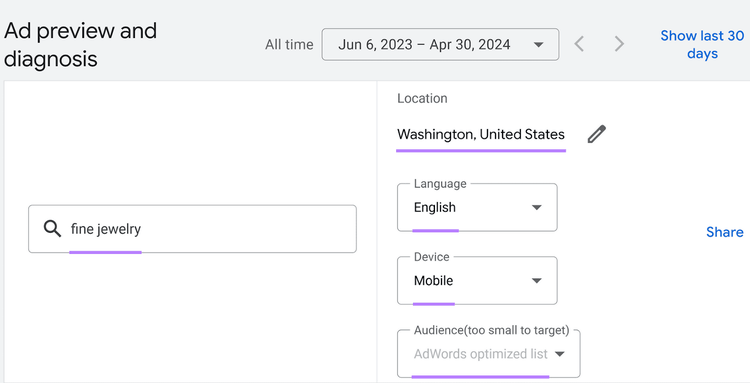The height and width of the screenshot is (383, 750).
Task: Open the date range dropdown
Action: [441, 44]
